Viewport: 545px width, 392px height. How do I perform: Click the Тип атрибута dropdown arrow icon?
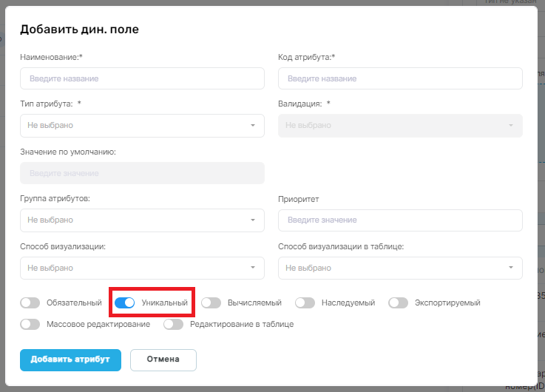coord(253,126)
